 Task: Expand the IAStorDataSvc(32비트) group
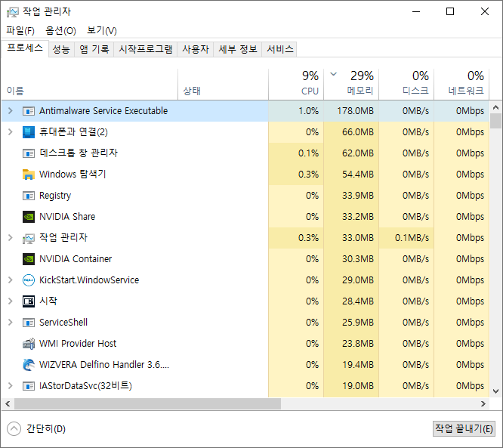(11, 386)
